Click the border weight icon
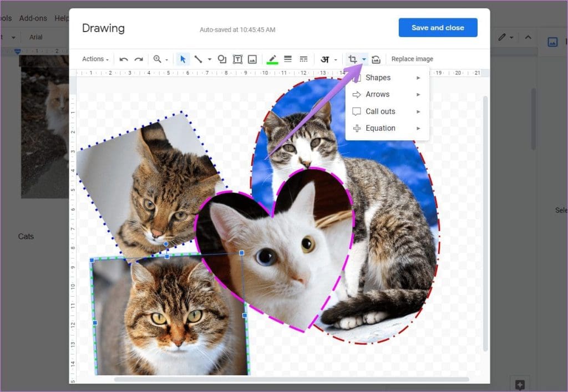This screenshot has height=392, width=568. point(288,59)
